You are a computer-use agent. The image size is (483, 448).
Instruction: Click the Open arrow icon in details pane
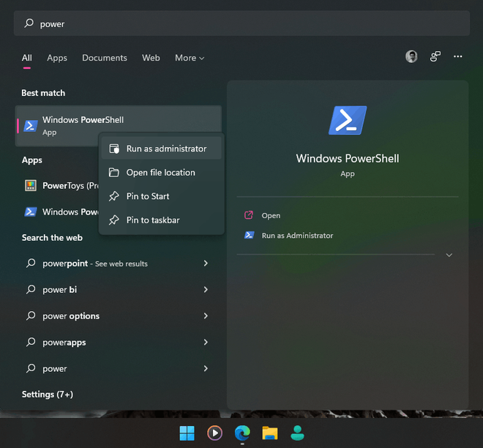click(249, 215)
